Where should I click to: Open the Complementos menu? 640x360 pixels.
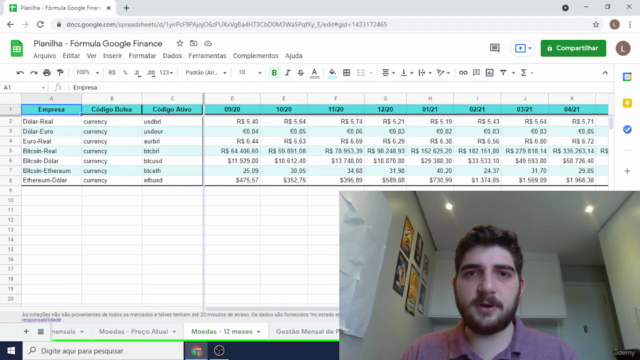pyautogui.click(x=256, y=56)
